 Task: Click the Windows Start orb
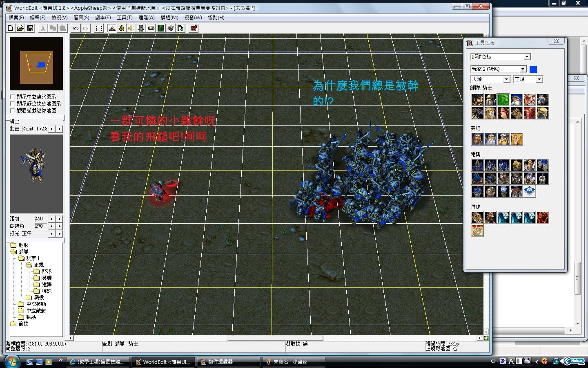[x=11, y=361]
